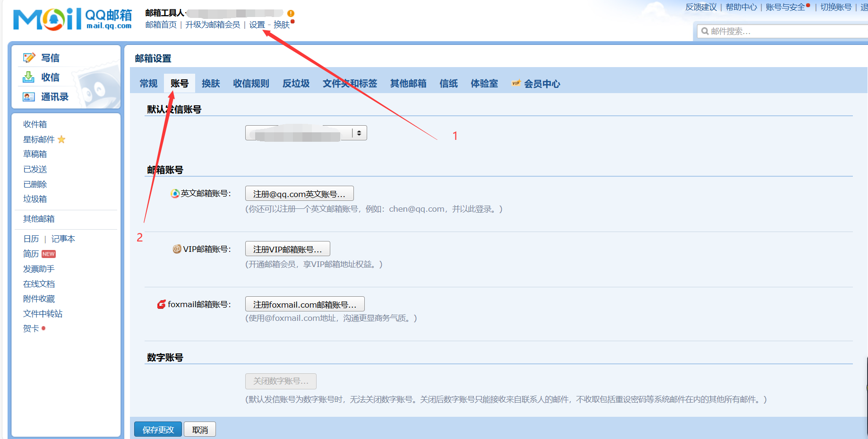Click the NEW badge beside 简历
Viewport: 868px width, 439px height.
click(x=48, y=254)
